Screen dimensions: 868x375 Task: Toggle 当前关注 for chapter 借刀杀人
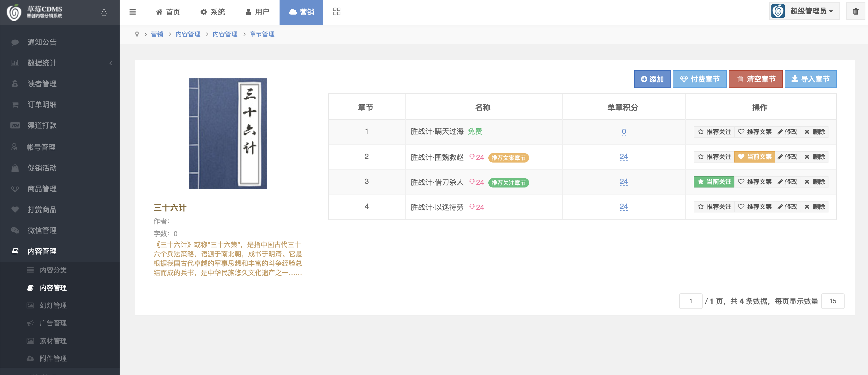click(x=714, y=182)
